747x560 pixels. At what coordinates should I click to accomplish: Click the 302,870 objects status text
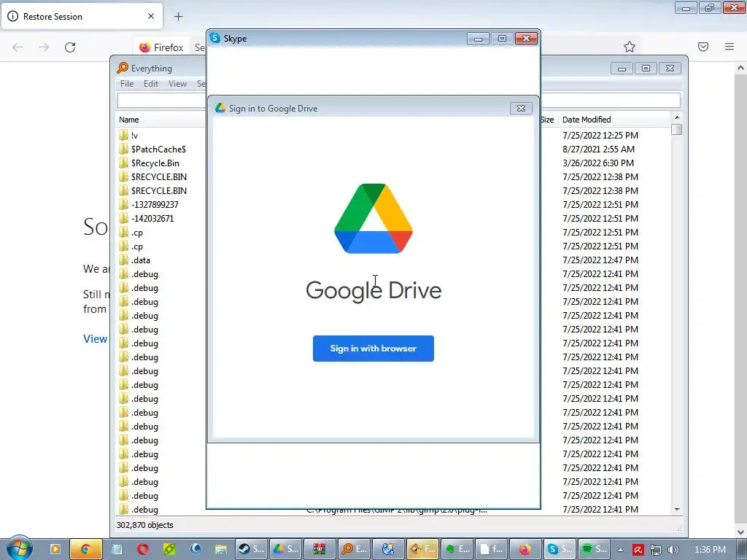pos(145,525)
